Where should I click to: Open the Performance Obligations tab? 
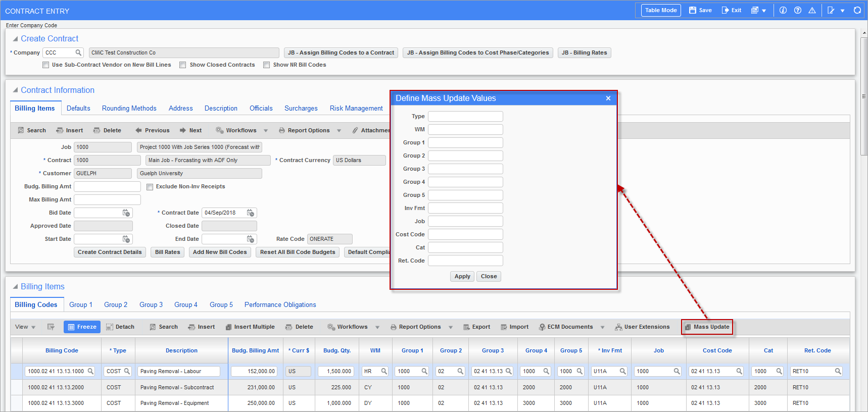tap(280, 305)
